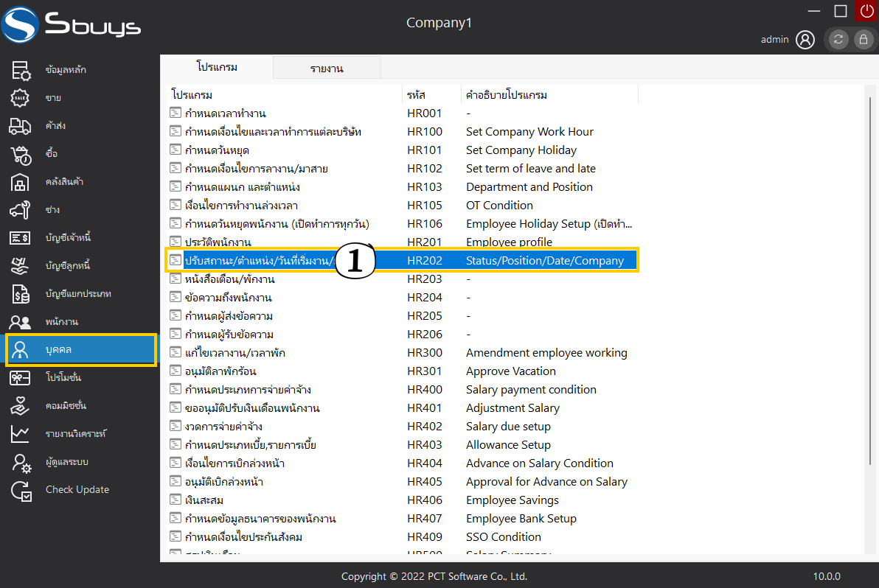Select HR301 Approve Vacation program
The height and width of the screenshot is (588, 879).
click(x=398, y=371)
